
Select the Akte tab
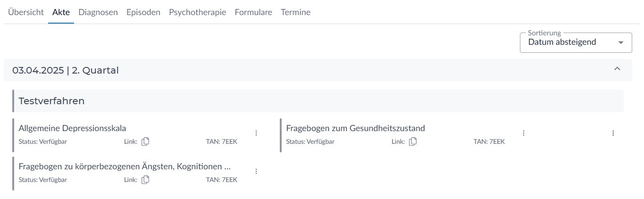pos(61,12)
